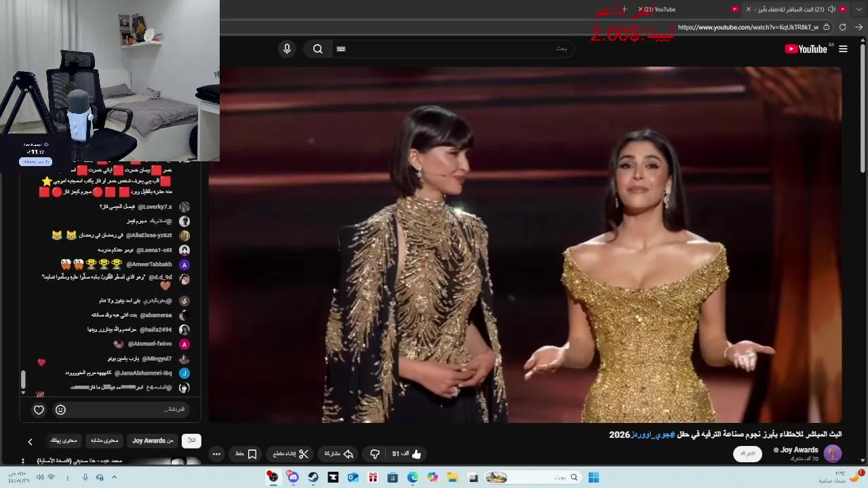Open the volume control in system tray
The height and width of the screenshot is (488, 868).
[x=39, y=477]
